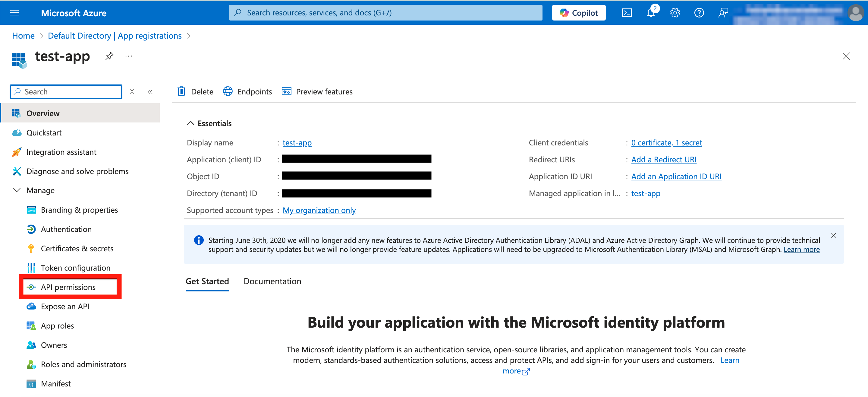Open Learn more in the ADAL banner
Image resolution: width=868 pixels, height=397 pixels.
coord(801,249)
